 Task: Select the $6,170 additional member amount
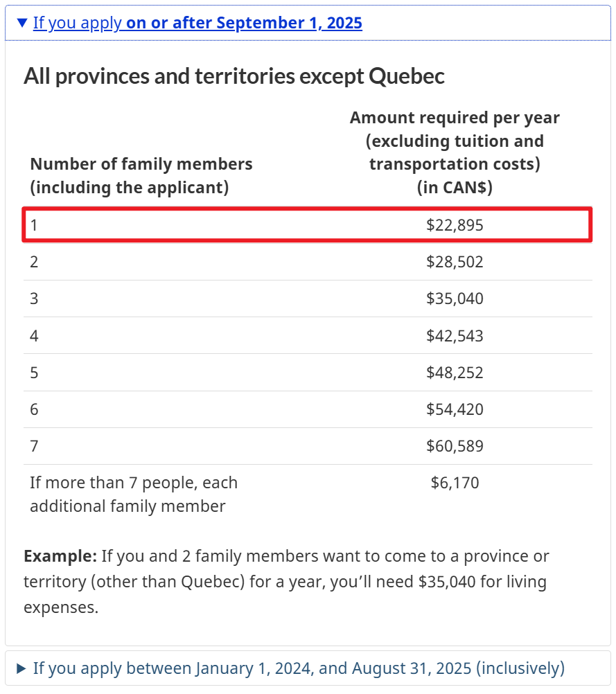455,483
